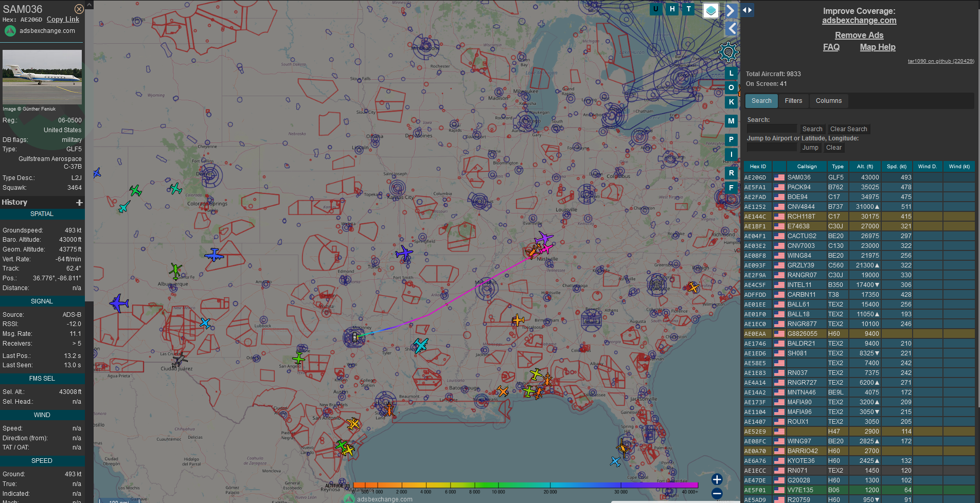This screenshot has width=980, height=503.
Task: Focus the Search text input field
Action: [x=772, y=129]
